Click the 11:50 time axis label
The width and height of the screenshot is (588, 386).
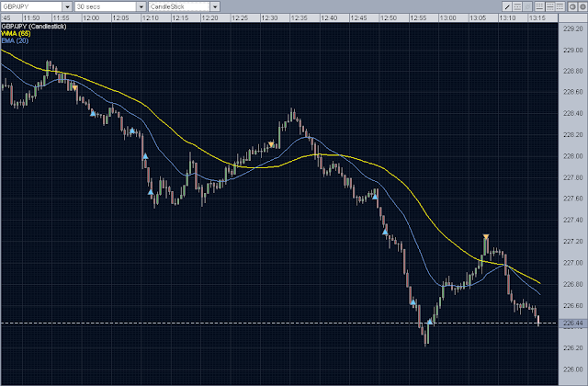click(x=31, y=18)
